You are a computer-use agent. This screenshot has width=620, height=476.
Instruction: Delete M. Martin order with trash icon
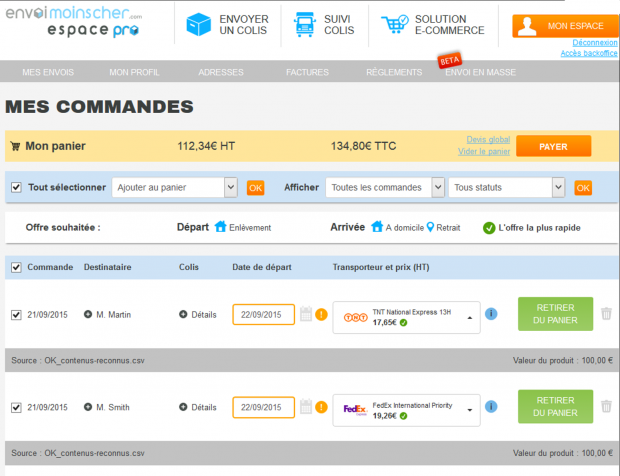pos(606,314)
